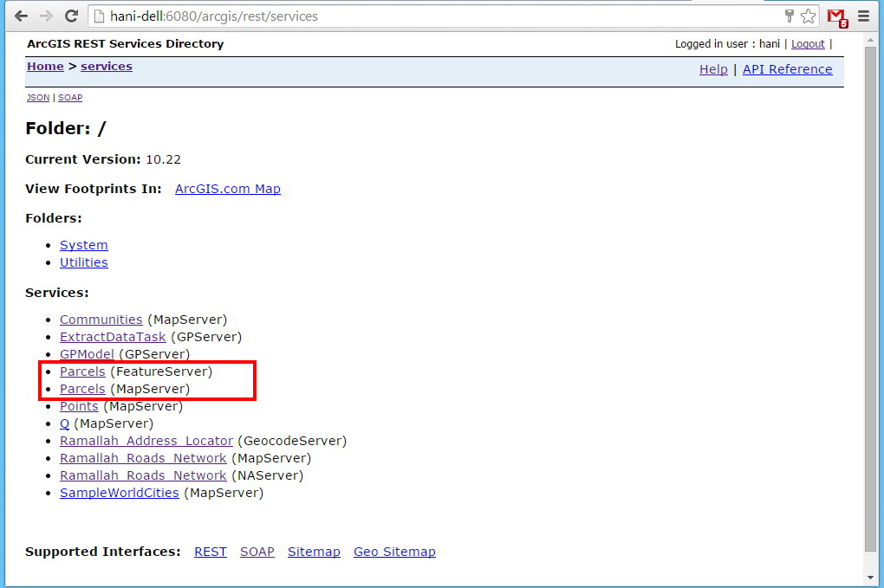Open the Communities MapServer service

coord(101,320)
